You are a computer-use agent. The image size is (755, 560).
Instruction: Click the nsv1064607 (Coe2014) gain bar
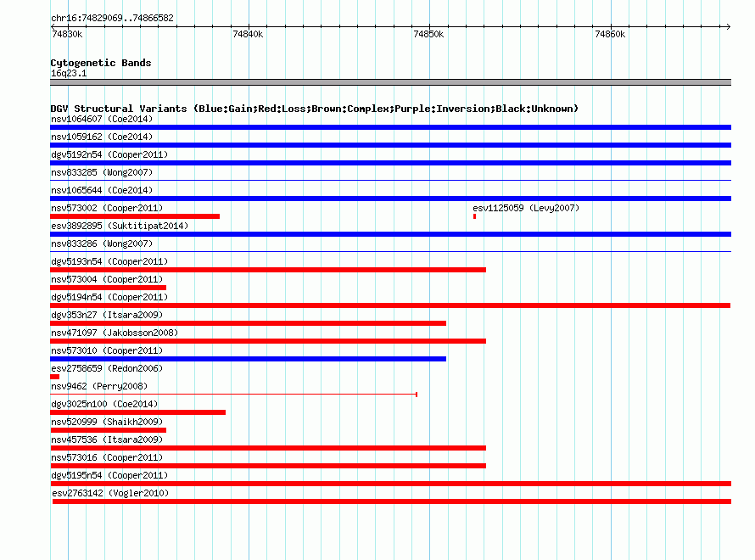click(x=390, y=127)
